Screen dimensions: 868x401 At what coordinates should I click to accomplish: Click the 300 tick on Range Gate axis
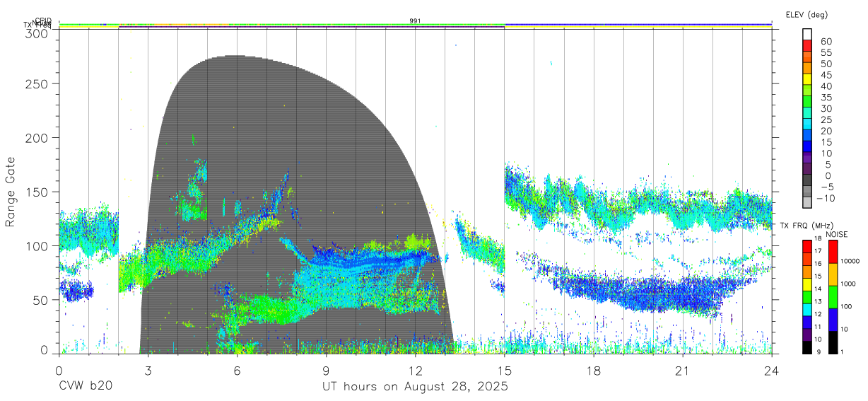click(x=36, y=33)
